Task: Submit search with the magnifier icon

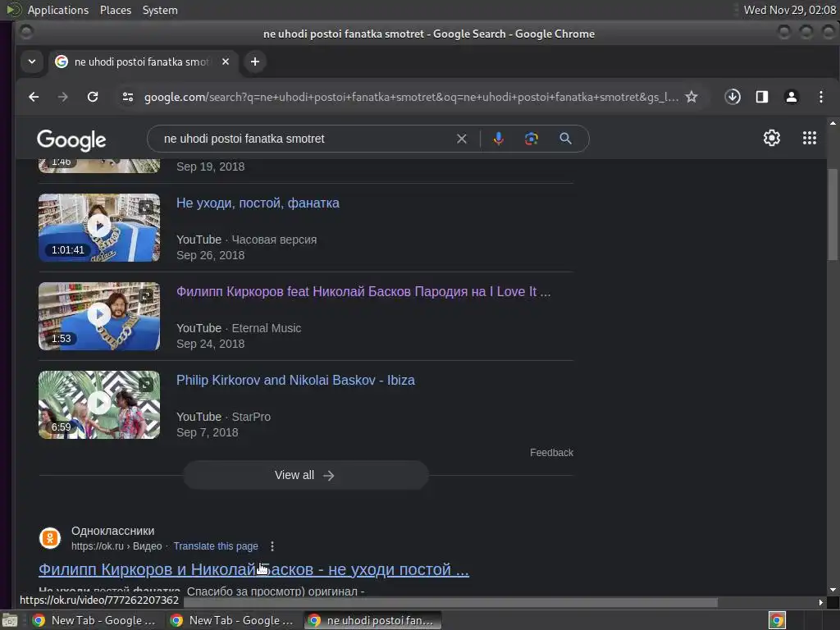Action: (x=565, y=139)
